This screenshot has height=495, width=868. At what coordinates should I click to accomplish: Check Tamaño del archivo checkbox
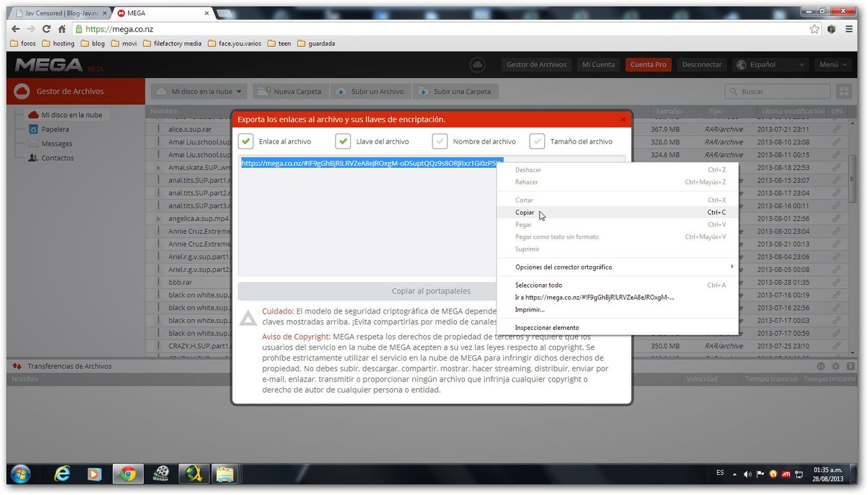click(x=537, y=141)
